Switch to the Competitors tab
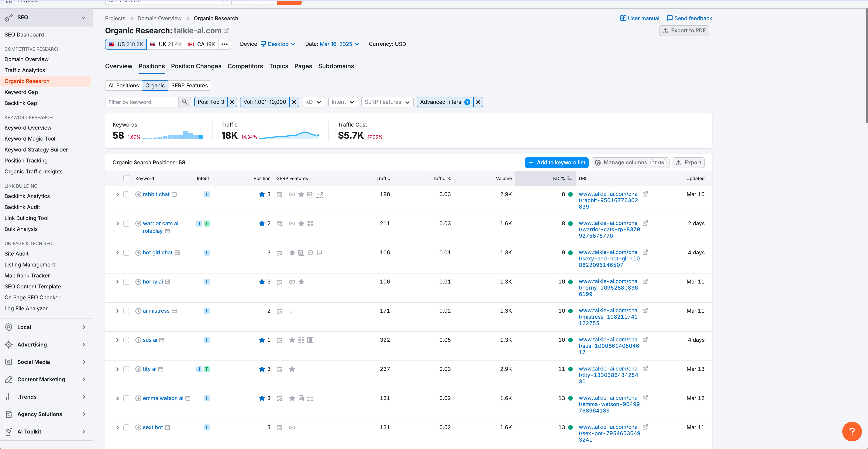 245,66
